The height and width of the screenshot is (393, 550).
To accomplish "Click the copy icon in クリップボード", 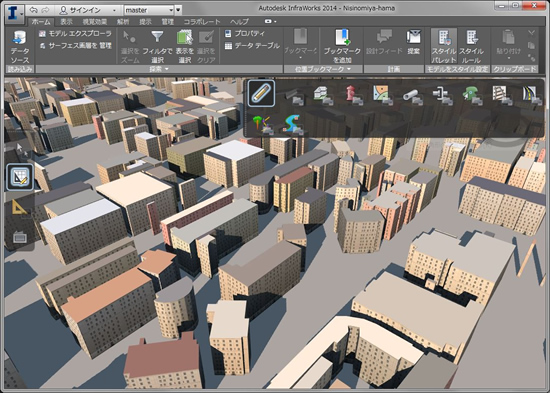I will pos(531,46).
